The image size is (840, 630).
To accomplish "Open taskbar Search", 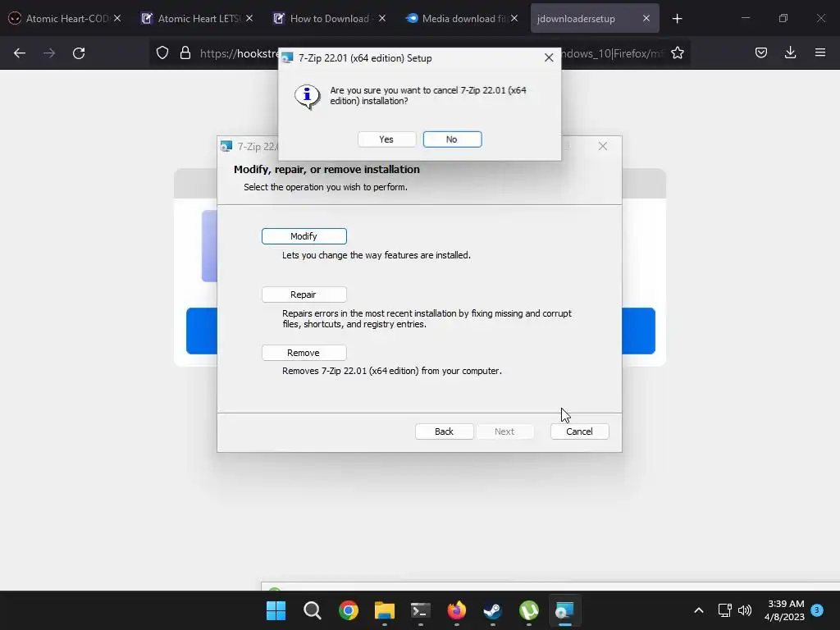I will pos(313,610).
